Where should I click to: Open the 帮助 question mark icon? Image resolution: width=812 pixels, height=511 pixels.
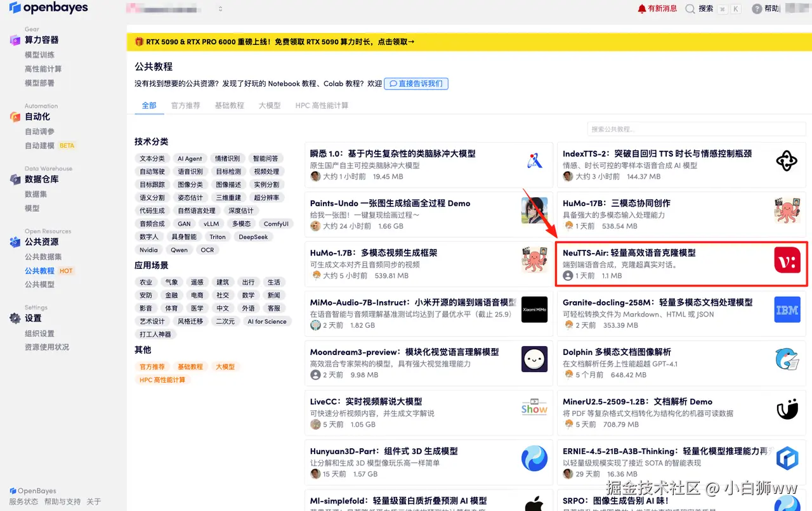pos(757,9)
